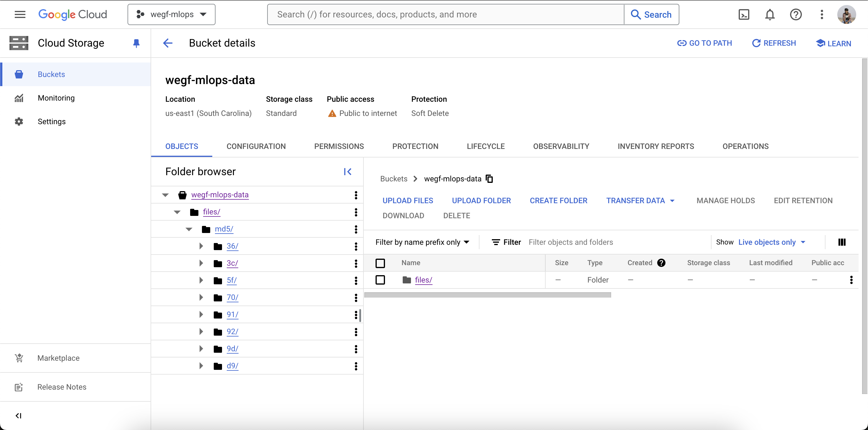The image size is (868, 430).
Task: Click the back arrow beside Bucket details
Action: 168,43
